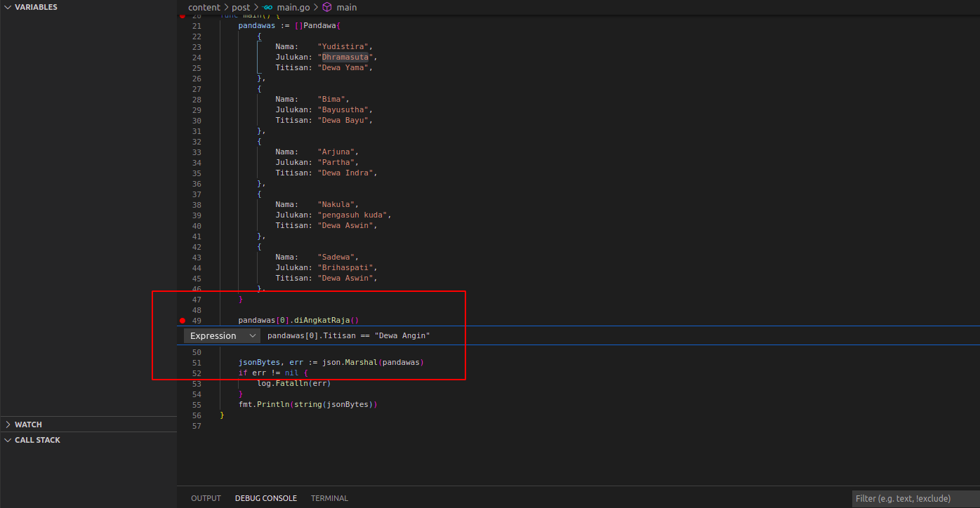Click "Partha" string on line 34
Screen dimensions: 980x508
(336, 162)
